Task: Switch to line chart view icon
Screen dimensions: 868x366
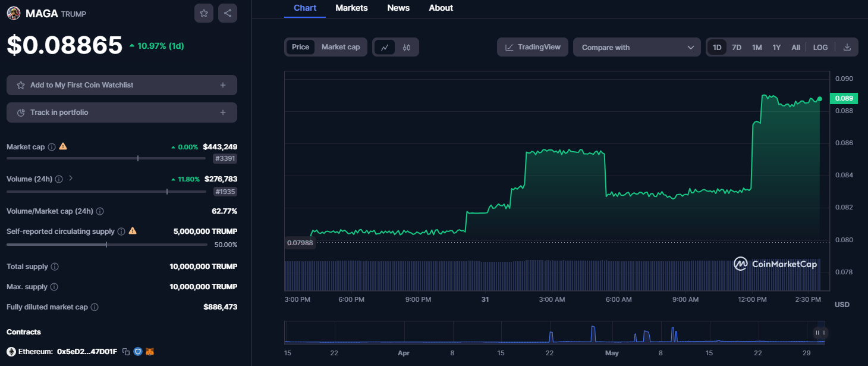Action: 385,48
